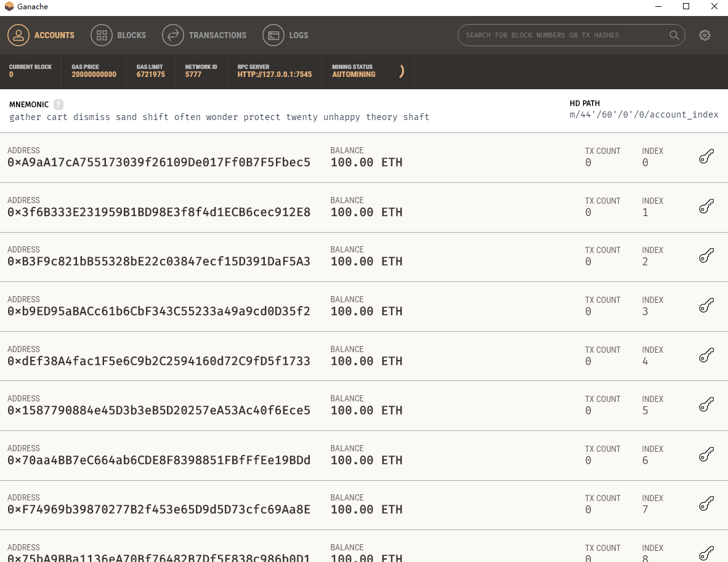This screenshot has width=728, height=562.
Task: Show private key for index 1 account
Action: [706, 206]
